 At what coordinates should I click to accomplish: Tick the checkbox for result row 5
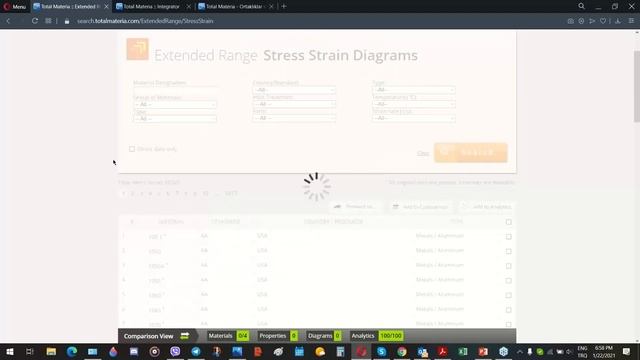click(509, 295)
